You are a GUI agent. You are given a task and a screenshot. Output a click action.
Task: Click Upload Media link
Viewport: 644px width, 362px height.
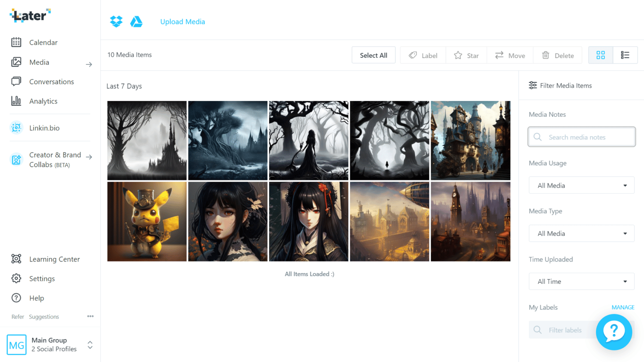pos(182,21)
